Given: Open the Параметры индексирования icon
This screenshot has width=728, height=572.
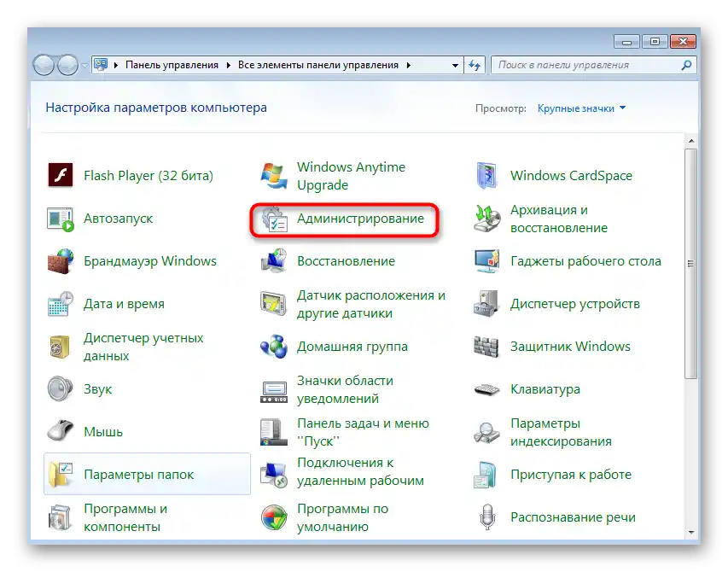Looking at the screenshot, I should [486, 432].
